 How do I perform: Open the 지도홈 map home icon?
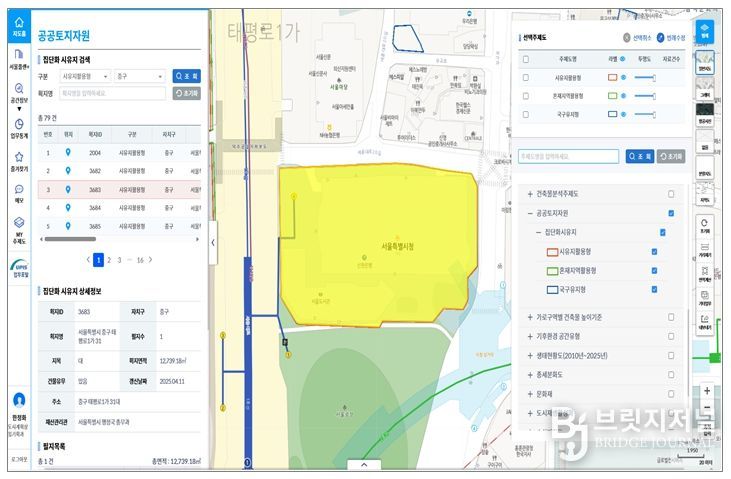(18, 25)
